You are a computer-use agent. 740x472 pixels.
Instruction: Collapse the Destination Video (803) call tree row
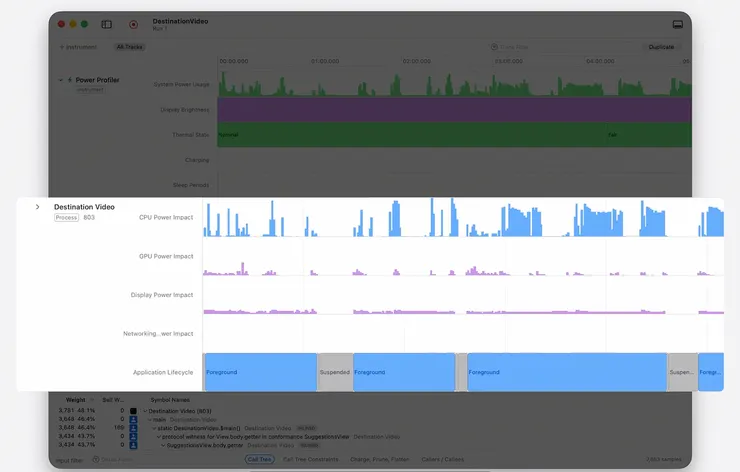point(145,411)
